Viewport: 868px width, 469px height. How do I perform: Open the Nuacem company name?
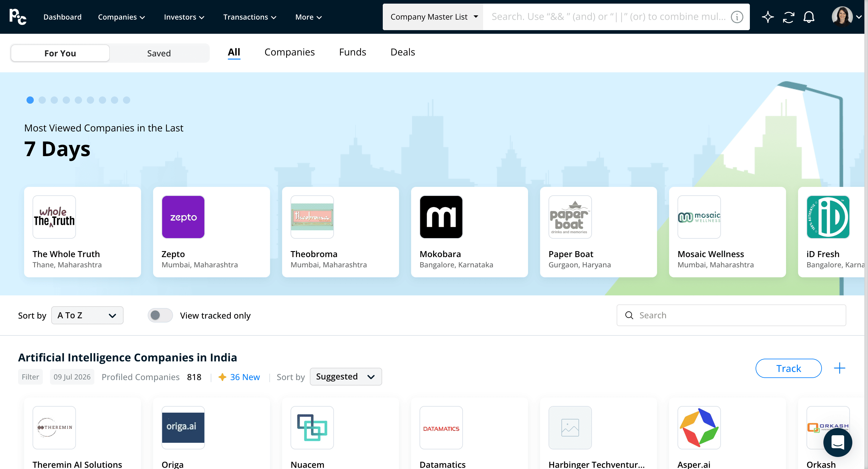(x=307, y=464)
